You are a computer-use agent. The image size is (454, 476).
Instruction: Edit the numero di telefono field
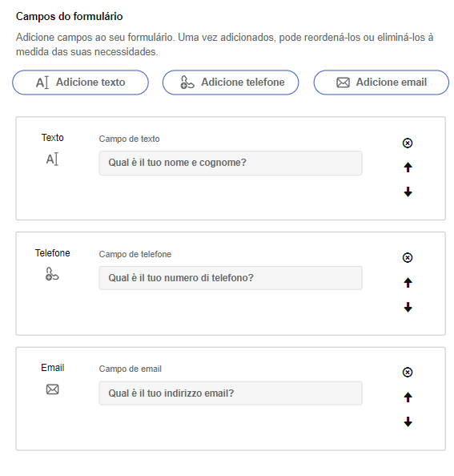231,278
